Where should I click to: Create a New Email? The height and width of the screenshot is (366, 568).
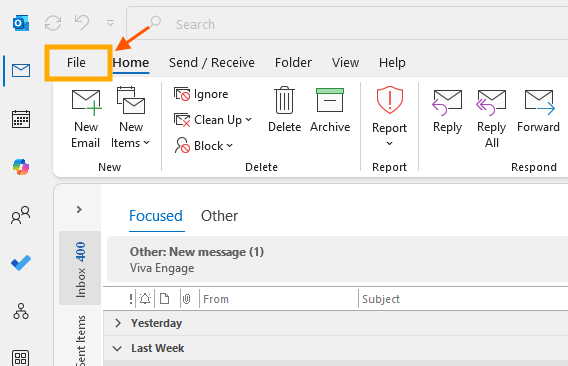[x=86, y=119]
